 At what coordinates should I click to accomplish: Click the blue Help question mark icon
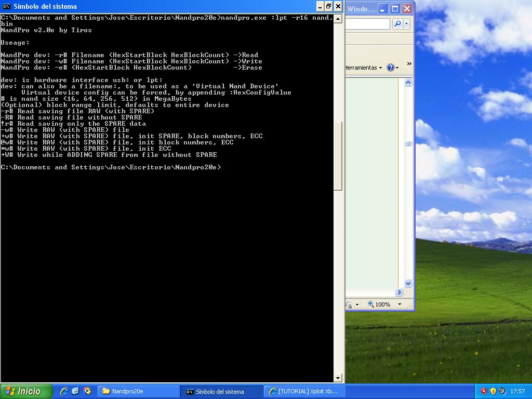pos(390,68)
